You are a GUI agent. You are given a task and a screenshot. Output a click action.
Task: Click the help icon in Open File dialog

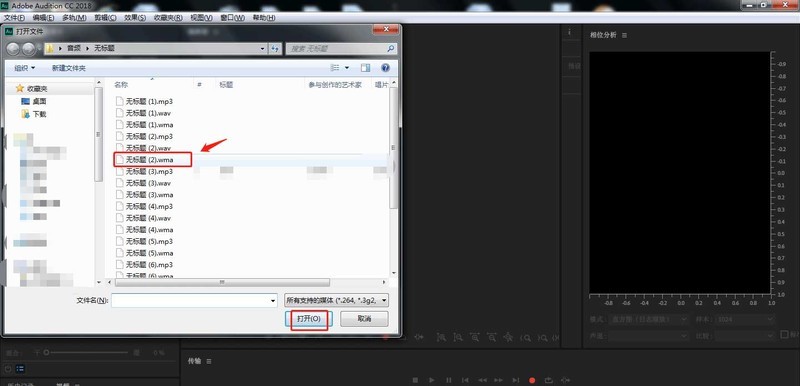(385, 68)
